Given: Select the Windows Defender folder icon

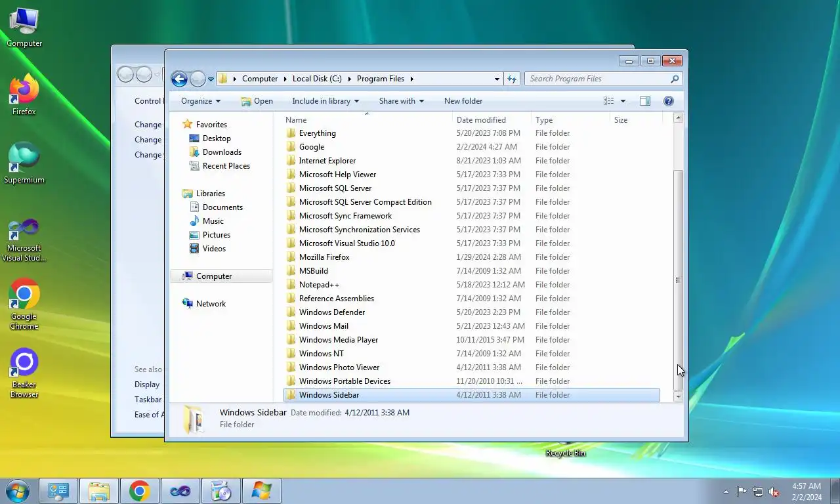Looking at the screenshot, I should pyautogui.click(x=291, y=312).
